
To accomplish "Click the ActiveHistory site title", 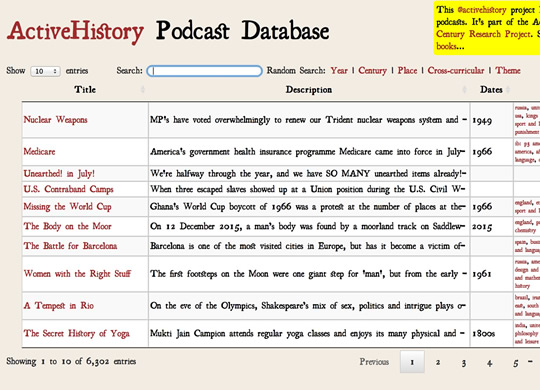I will [75, 32].
